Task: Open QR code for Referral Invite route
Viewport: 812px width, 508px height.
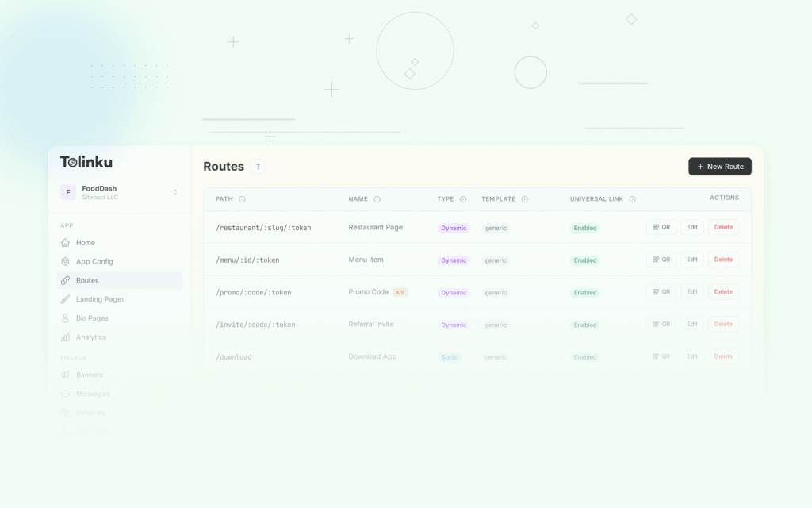Action: (x=661, y=324)
